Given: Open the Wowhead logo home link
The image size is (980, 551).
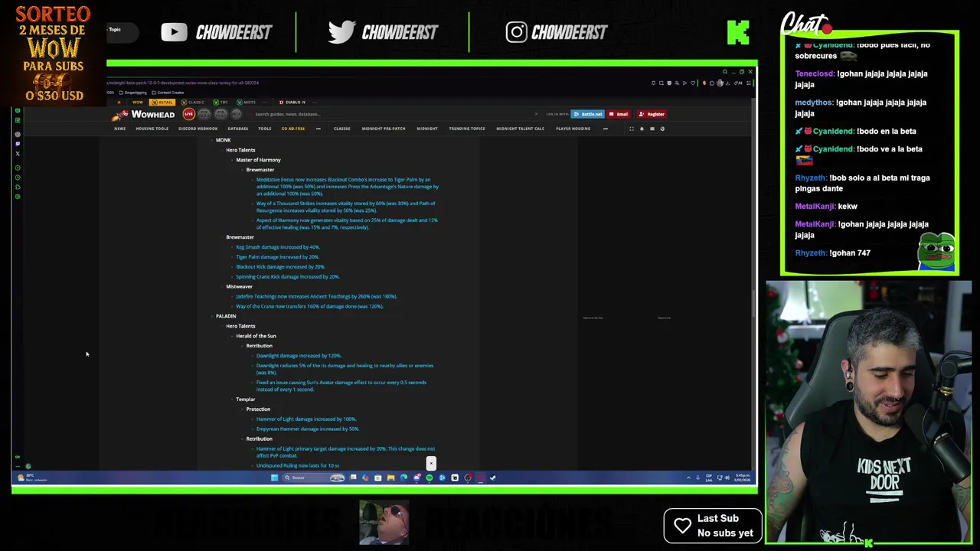Looking at the screenshot, I should coord(143,114).
